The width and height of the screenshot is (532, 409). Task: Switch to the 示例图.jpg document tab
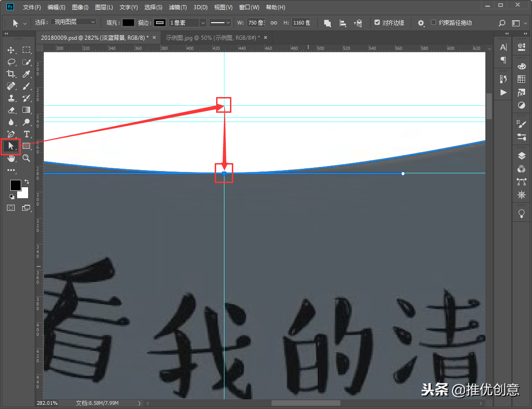(x=213, y=38)
